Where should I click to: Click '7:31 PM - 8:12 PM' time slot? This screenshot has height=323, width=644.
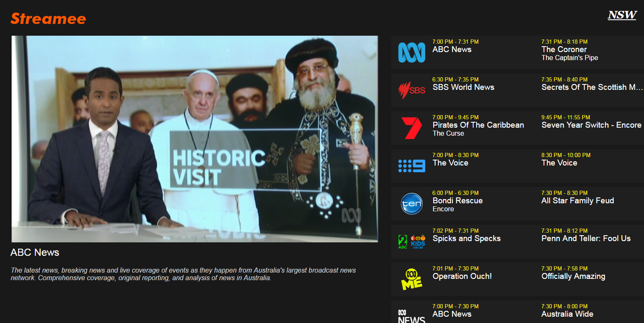click(x=564, y=231)
